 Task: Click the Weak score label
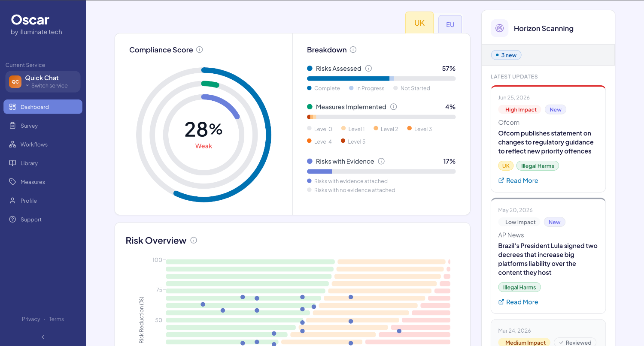click(x=204, y=146)
